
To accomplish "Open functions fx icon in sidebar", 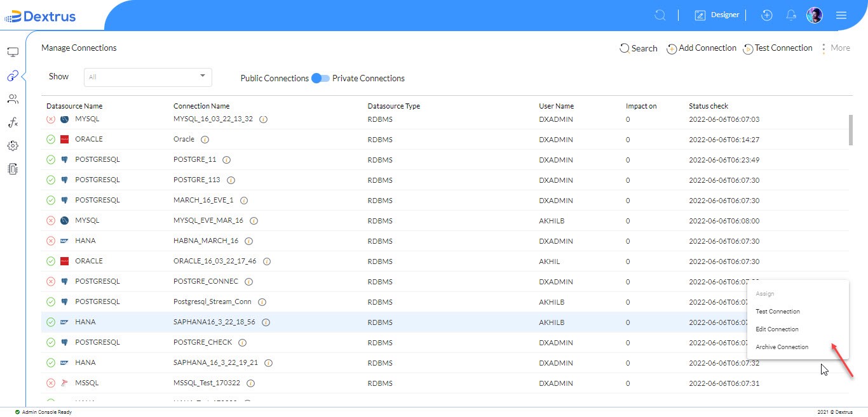I will 13,122.
